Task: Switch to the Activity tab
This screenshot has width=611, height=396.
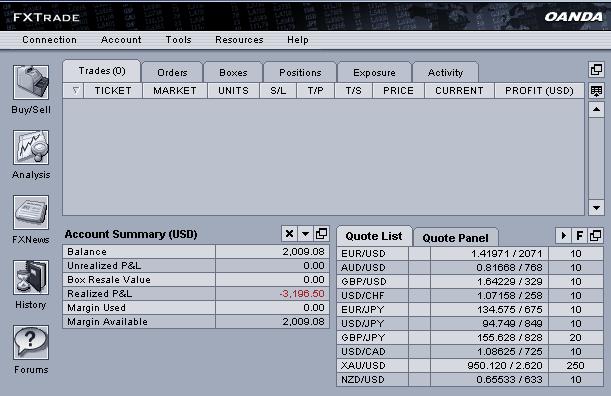Action: pyautogui.click(x=445, y=72)
